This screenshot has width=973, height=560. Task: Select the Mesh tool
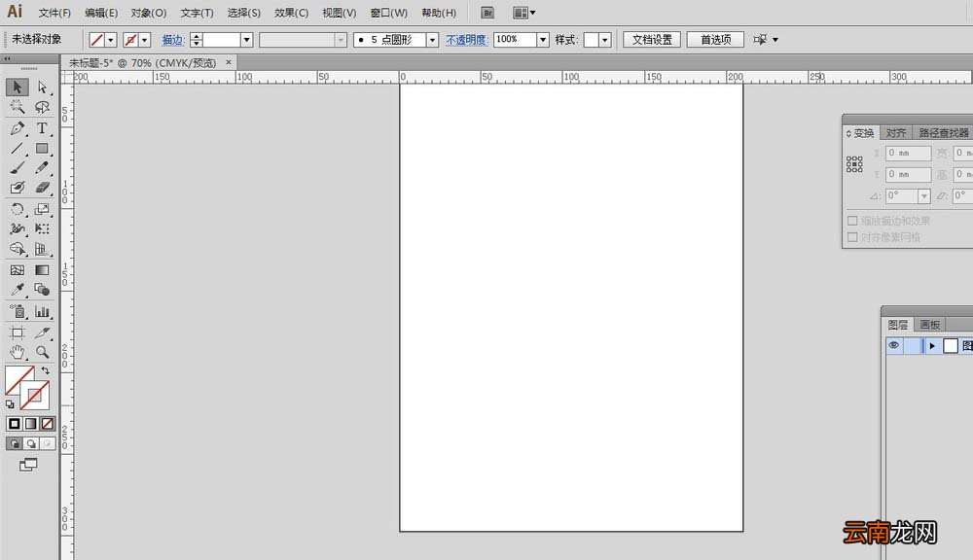pos(18,269)
